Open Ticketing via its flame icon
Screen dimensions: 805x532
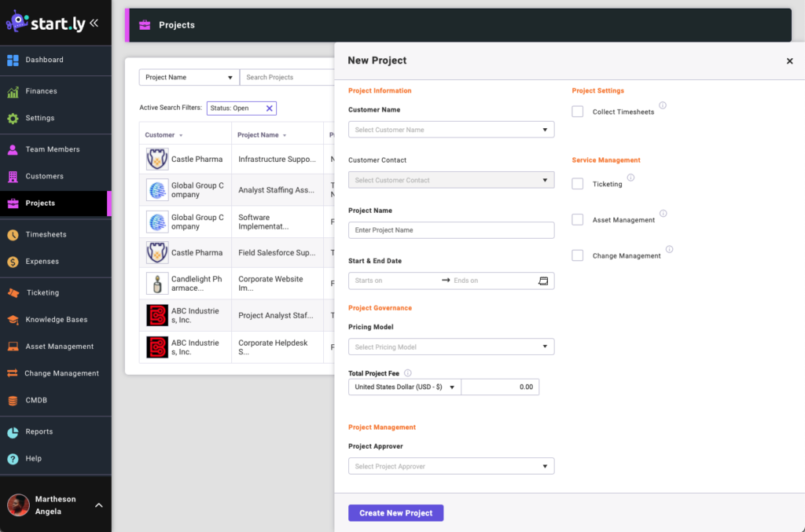coord(14,292)
